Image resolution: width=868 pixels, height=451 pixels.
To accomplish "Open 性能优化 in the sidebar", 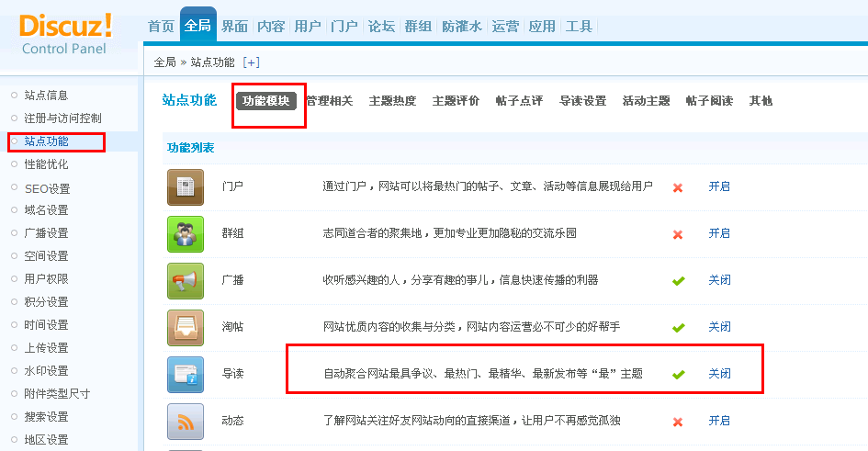I will tap(46, 164).
